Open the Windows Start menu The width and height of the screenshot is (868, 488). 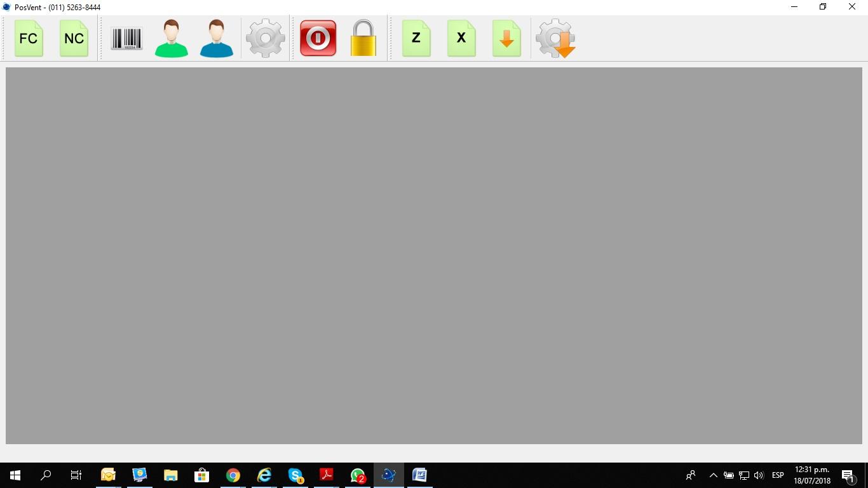tap(15, 475)
